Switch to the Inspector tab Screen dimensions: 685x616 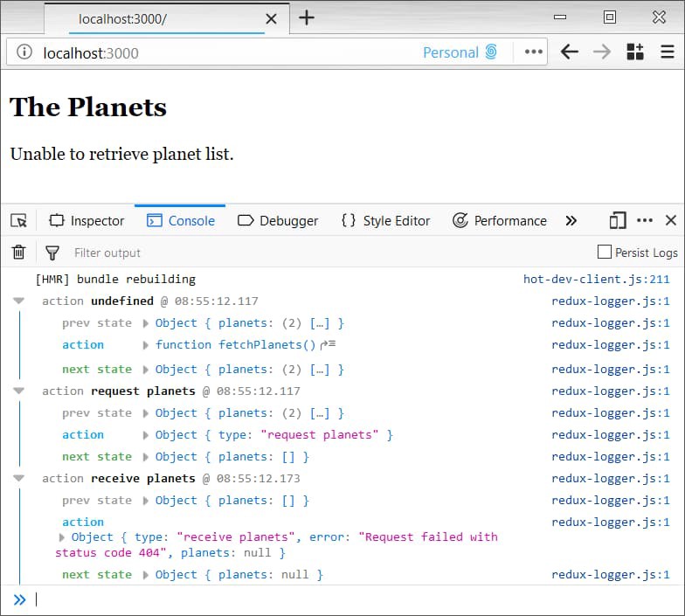pyautogui.click(x=86, y=221)
